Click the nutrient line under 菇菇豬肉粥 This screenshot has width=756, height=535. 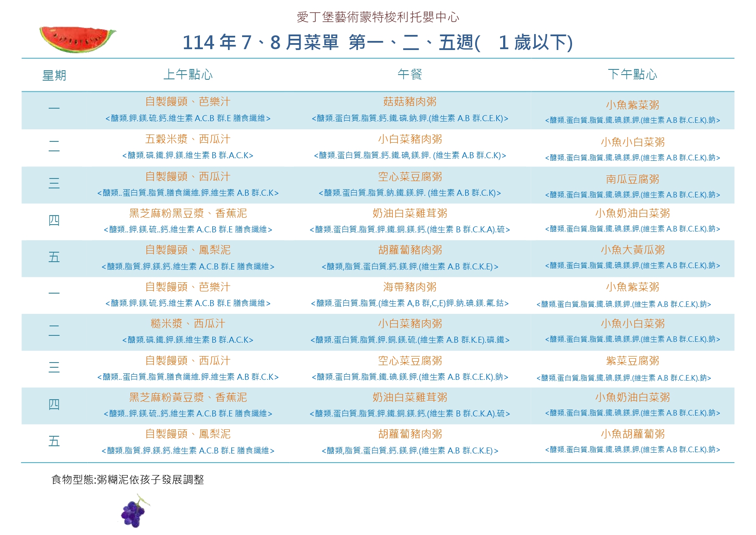click(x=410, y=118)
